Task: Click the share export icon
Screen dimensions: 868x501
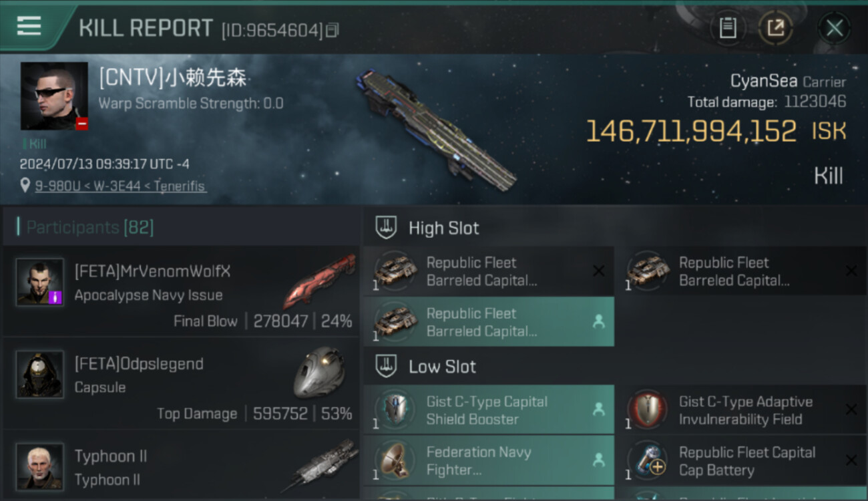Action: coord(775,28)
